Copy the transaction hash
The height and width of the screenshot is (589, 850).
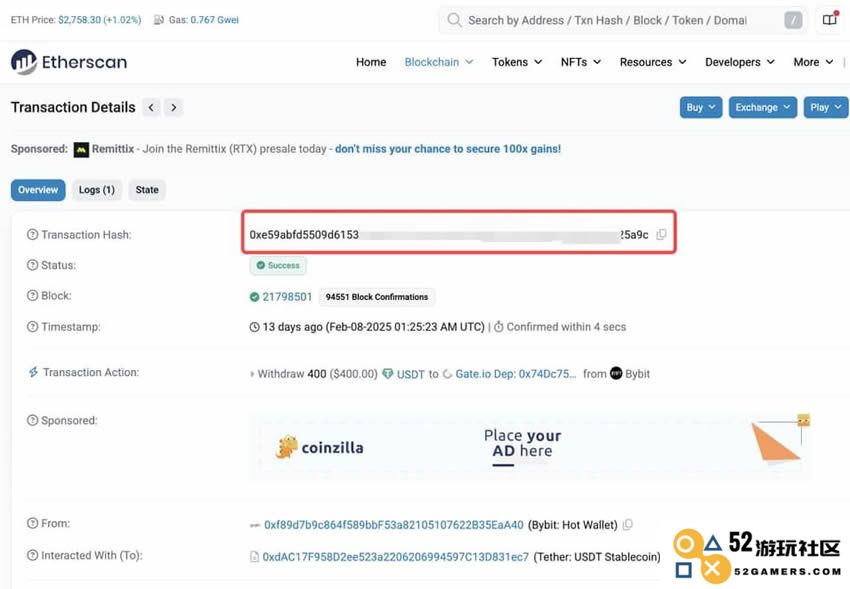point(661,235)
